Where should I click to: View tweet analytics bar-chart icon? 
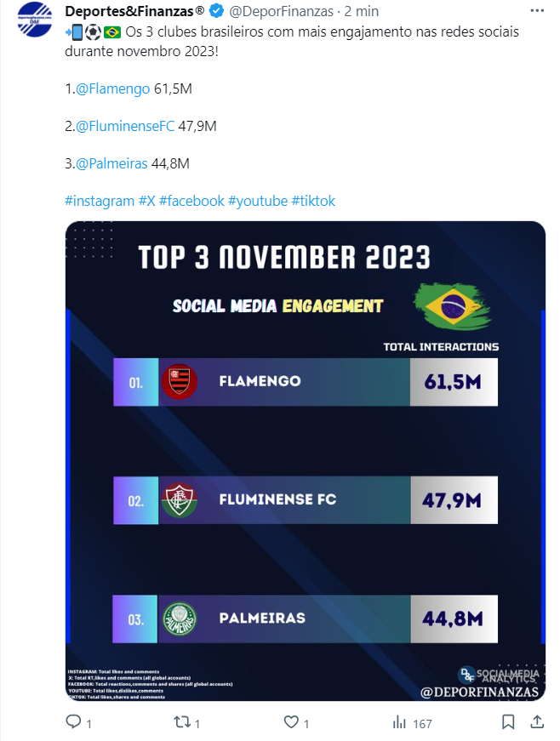coord(400,721)
